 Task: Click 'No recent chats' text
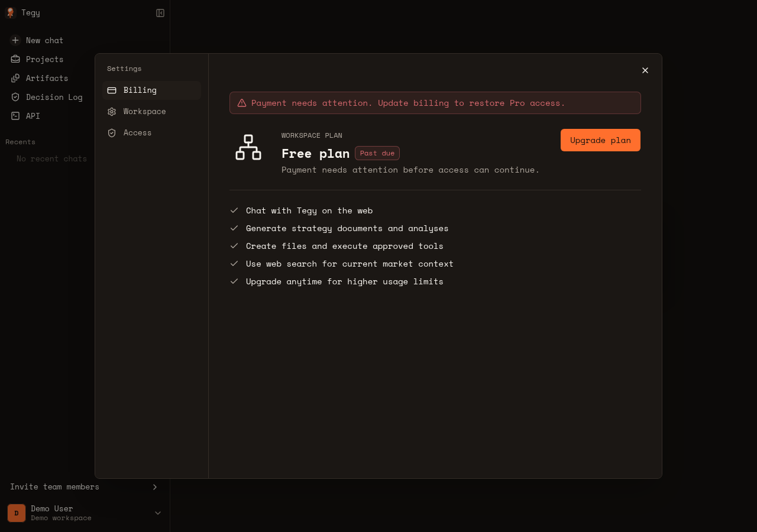[51, 158]
